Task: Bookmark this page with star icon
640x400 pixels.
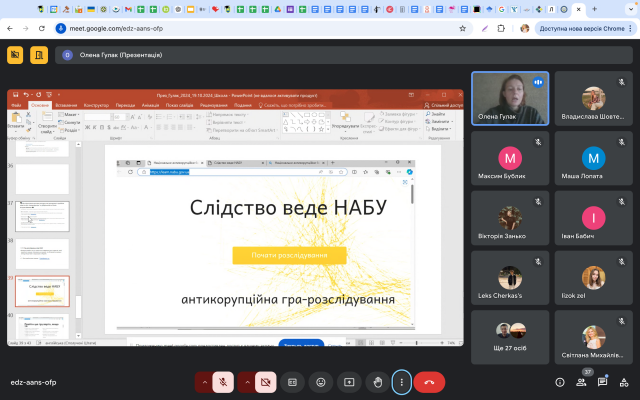Action: coord(462,29)
